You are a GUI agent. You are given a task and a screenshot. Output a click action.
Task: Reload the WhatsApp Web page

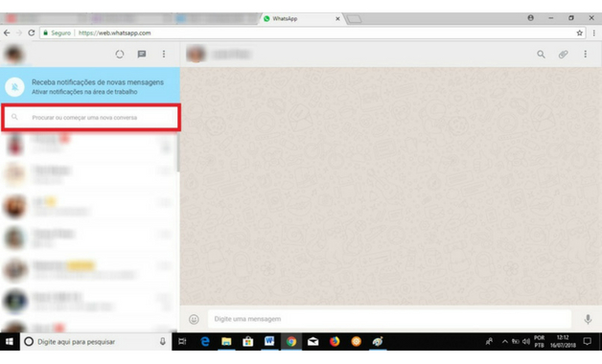coord(32,33)
